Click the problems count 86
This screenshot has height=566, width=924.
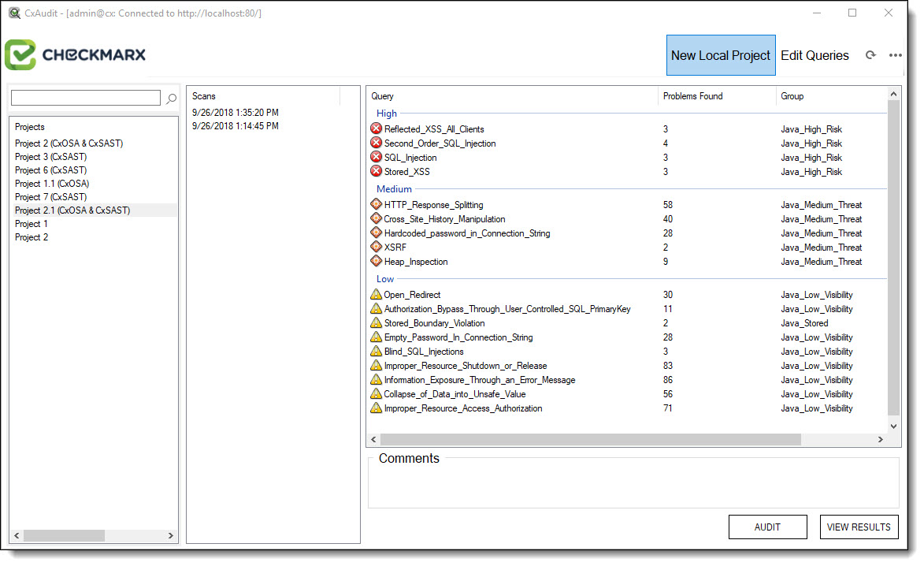[668, 380]
